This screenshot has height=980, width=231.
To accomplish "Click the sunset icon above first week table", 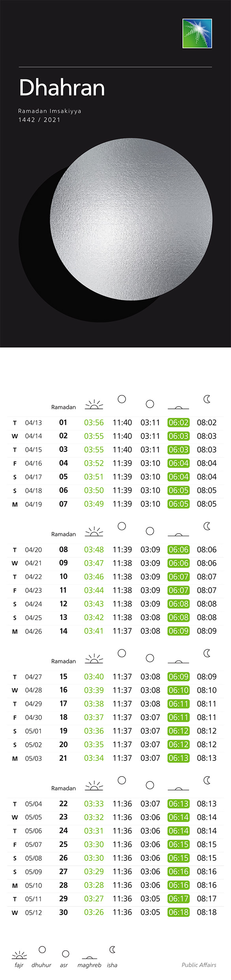I will tap(178, 407).
